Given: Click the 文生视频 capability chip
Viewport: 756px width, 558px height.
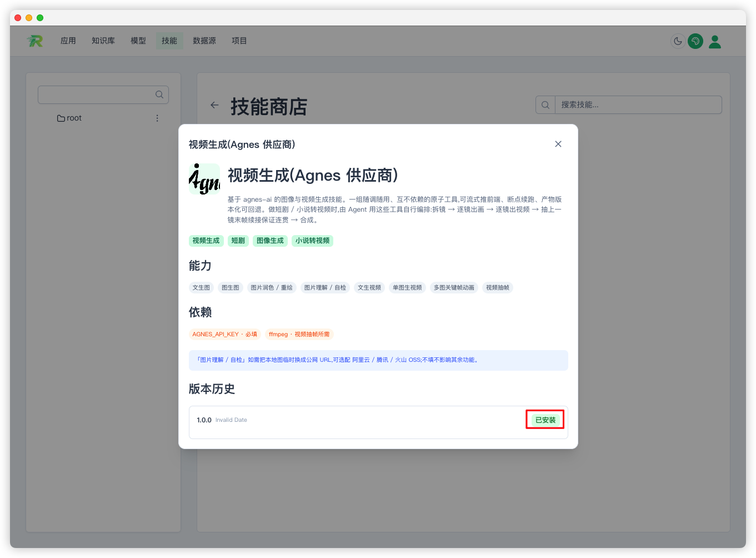Looking at the screenshot, I should tap(369, 287).
